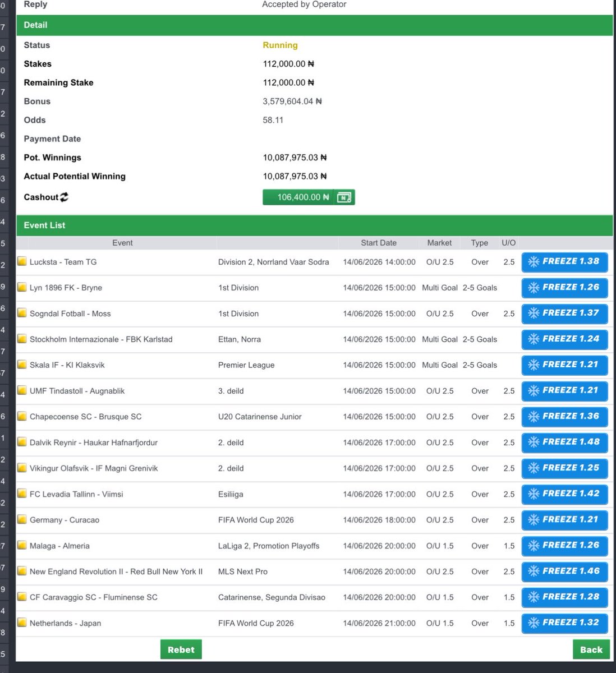The height and width of the screenshot is (673, 616).
Task: Freeze Sogndal Fotball - Moss at 1.37
Action: 564,314
